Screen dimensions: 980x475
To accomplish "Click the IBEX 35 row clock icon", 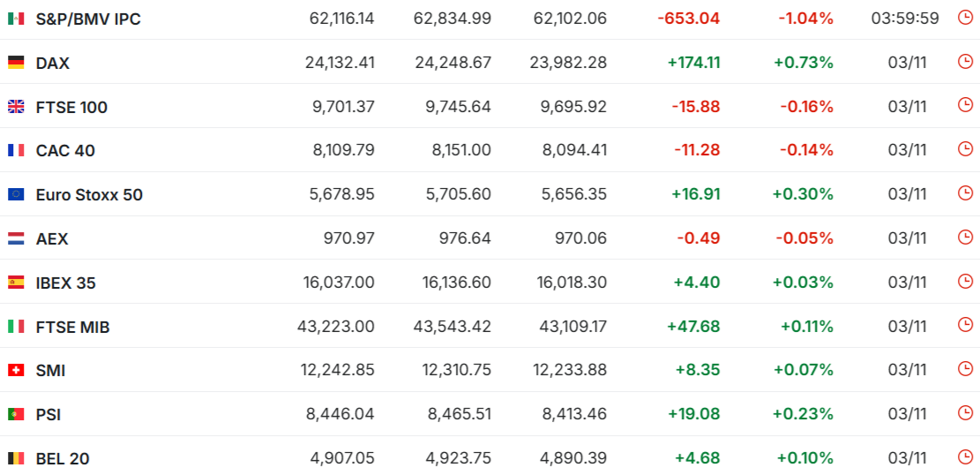I will [x=964, y=282].
